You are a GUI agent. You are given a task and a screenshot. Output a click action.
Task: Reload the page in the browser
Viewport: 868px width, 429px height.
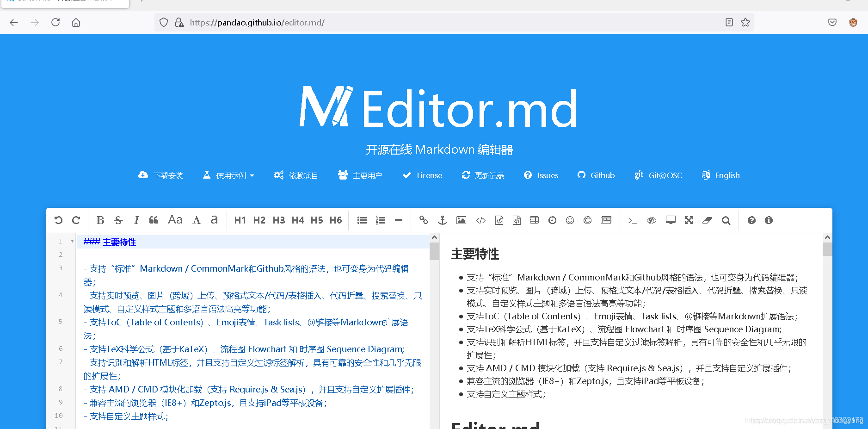[55, 22]
